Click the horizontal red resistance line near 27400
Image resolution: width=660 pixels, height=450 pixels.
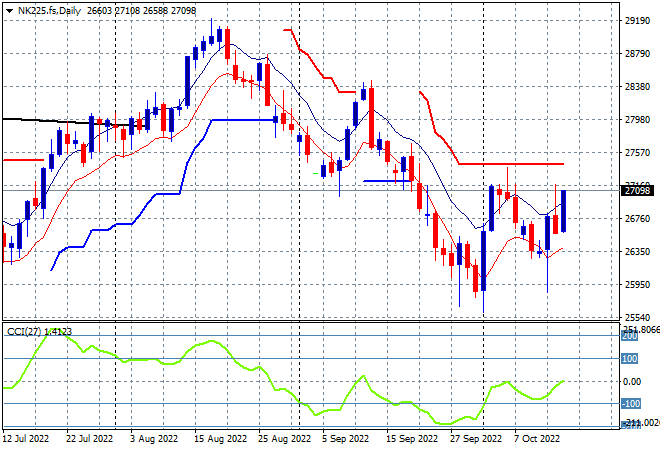tap(511, 164)
